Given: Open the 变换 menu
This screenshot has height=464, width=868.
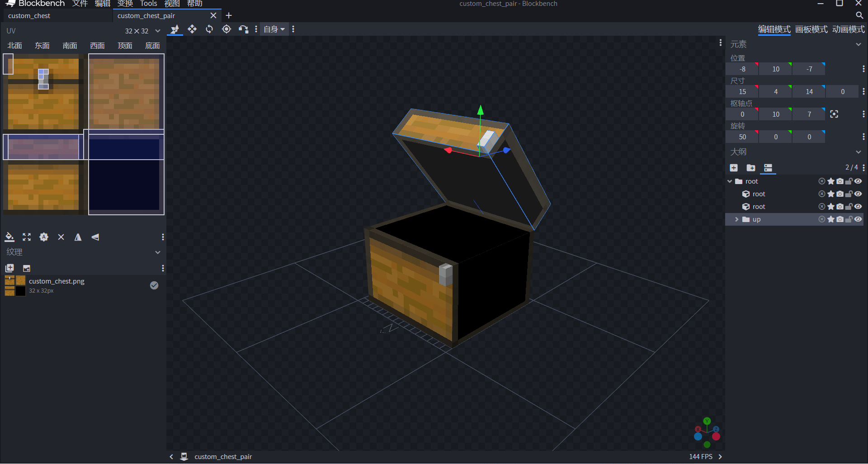Looking at the screenshot, I should (x=125, y=4).
